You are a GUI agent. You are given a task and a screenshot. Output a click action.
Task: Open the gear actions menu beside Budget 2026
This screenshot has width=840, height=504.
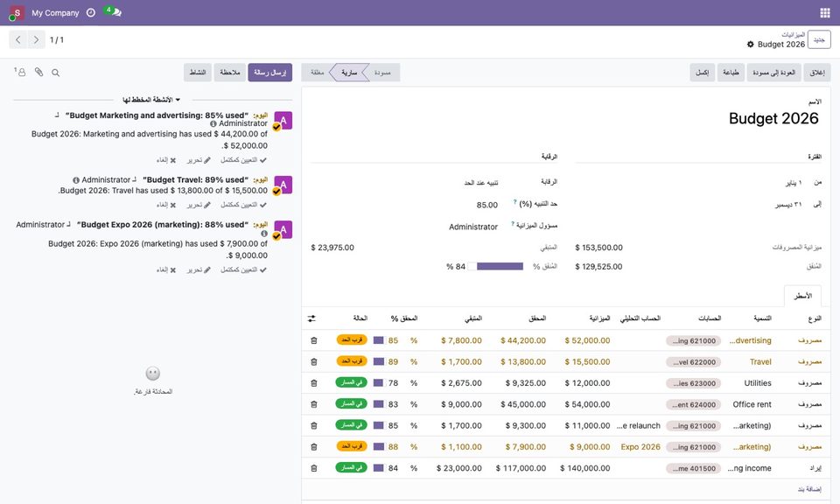(751, 45)
